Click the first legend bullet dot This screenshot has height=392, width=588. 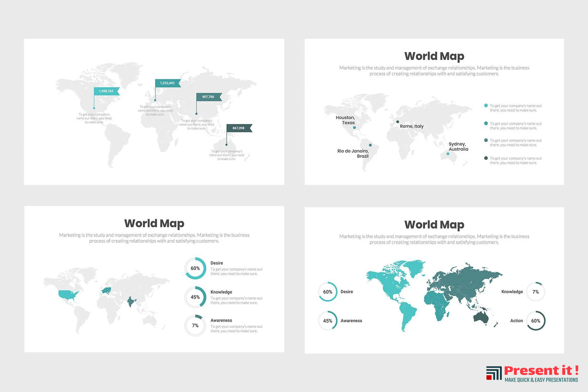[x=486, y=106]
